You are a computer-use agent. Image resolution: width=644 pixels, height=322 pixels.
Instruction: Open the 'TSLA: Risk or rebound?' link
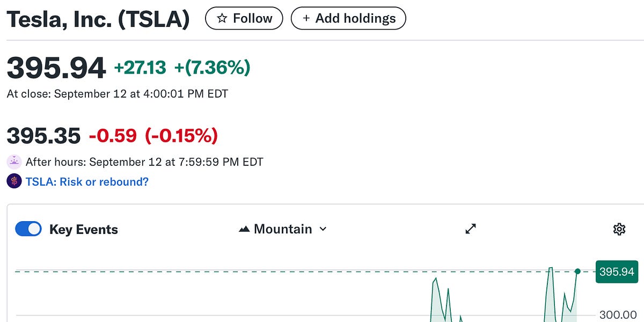point(87,181)
